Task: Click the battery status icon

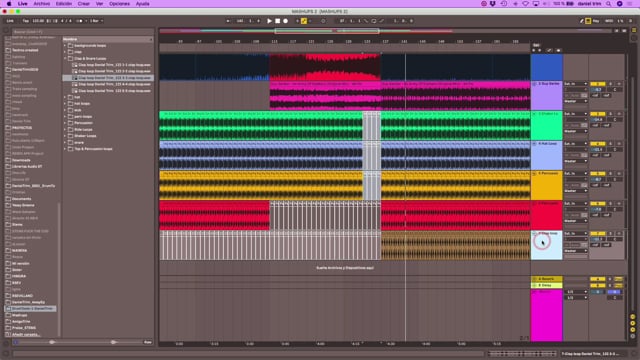Action: click(x=570, y=4)
